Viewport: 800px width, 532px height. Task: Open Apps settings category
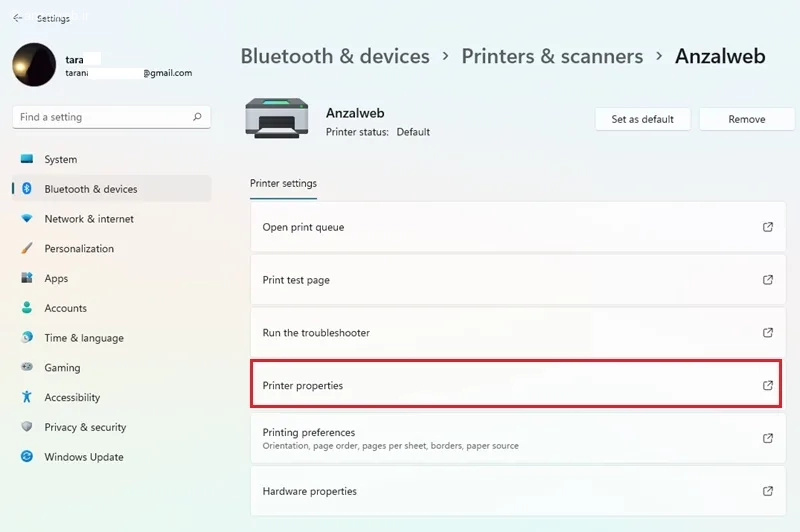pos(111,278)
